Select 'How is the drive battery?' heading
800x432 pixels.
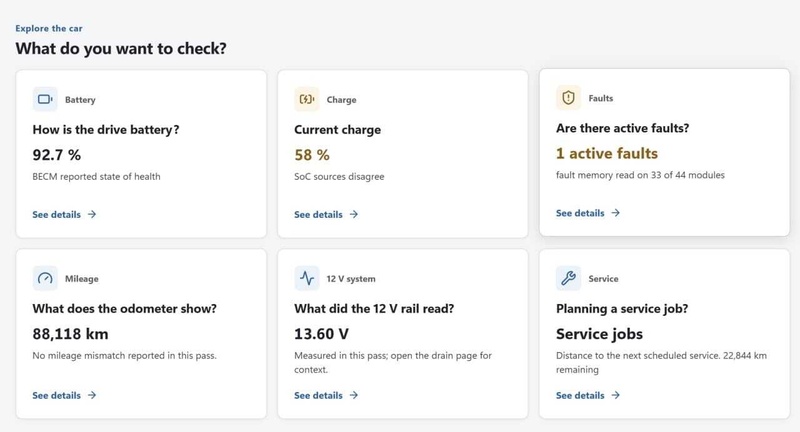tap(106, 130)
